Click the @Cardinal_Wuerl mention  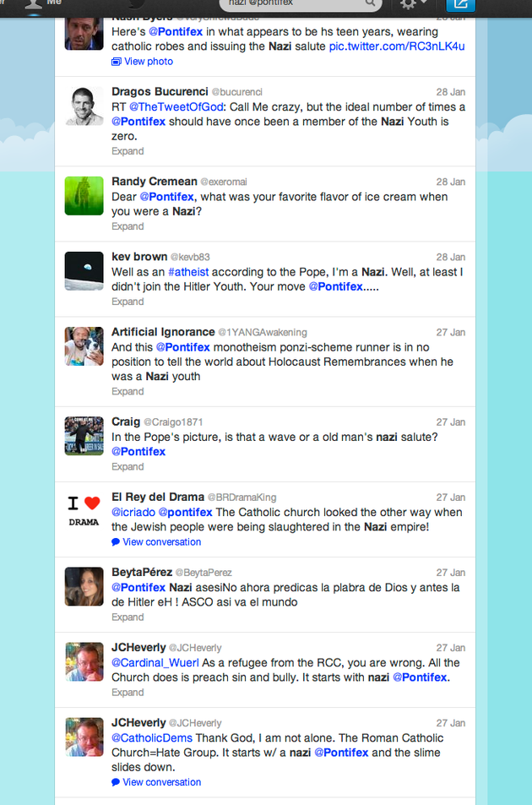155,663
